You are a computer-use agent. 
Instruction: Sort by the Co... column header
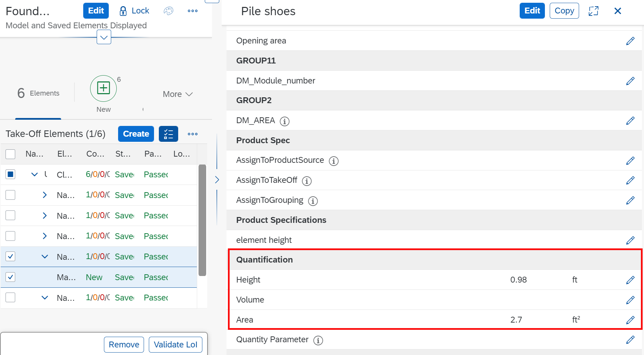point(95,154)
